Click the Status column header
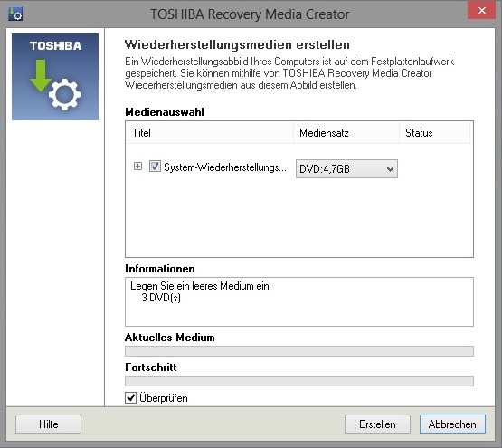Viewport: 502px width, 448px height. tap(435, 133)
